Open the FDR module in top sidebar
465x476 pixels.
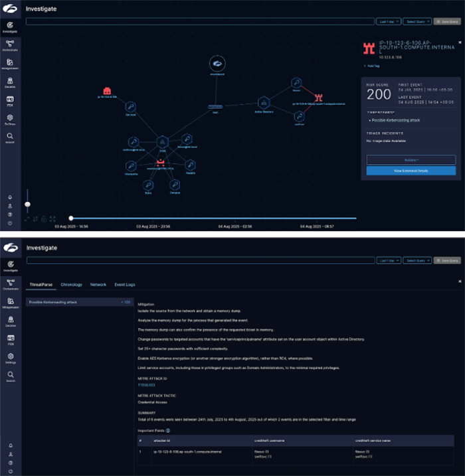pos(10,100)
